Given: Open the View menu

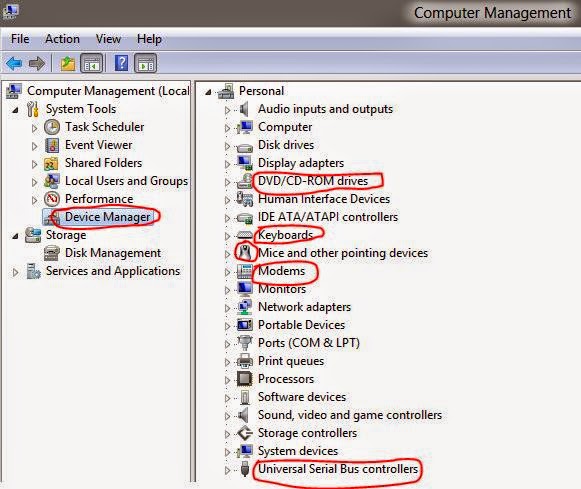Looking at the screenshot, I should pos(108,39).
